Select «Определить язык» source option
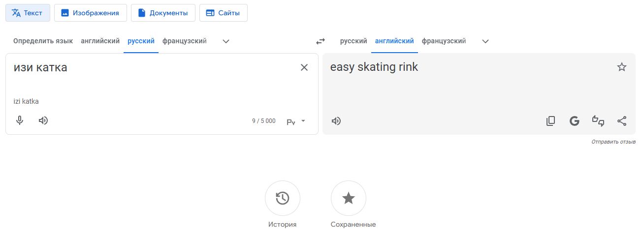The image size is (644, 238). click(x=43, y=41)
